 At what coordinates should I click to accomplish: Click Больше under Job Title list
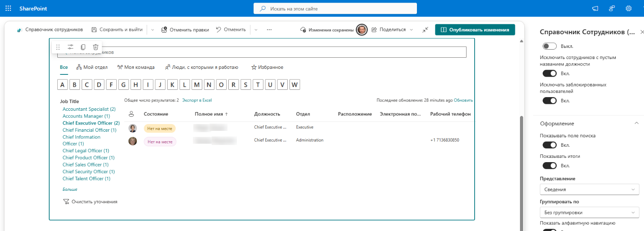pos(70,189)
